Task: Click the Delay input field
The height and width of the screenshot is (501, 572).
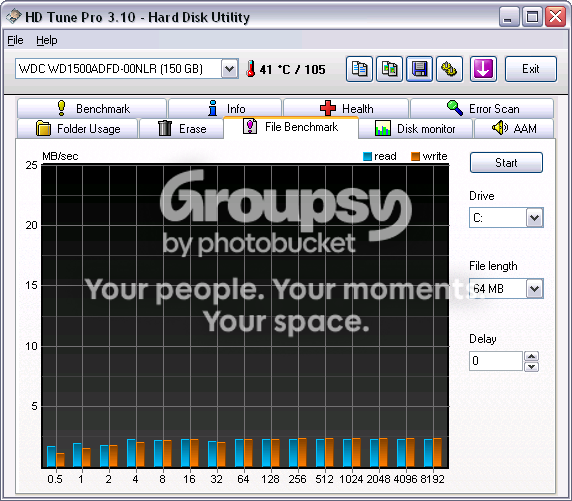Action: pyautogui.click(x=496, y=361)
